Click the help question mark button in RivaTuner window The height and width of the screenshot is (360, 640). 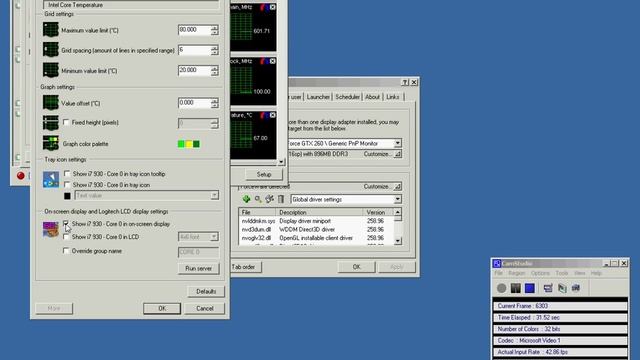405,82
